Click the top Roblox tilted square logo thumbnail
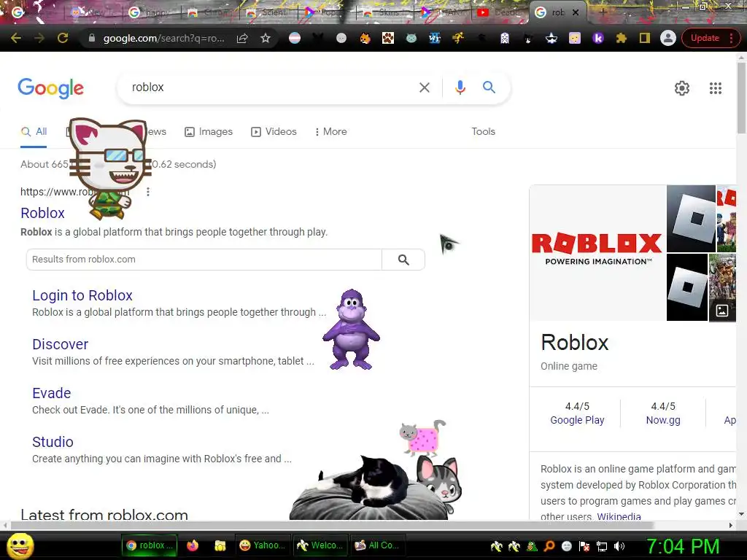The width and height of the screenshot is (747, 560). [x=691, y=219]
